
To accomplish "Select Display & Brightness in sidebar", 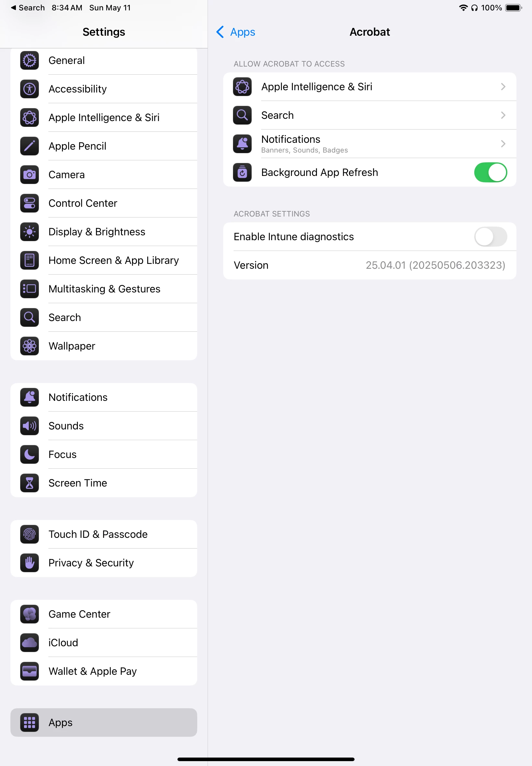I will pos(104,232).
